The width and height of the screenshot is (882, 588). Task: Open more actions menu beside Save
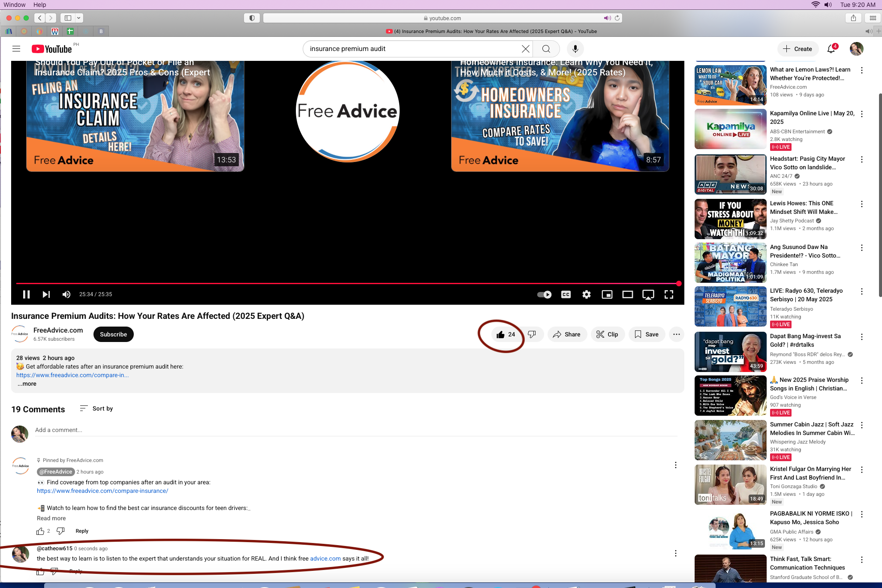click(x=677, y=334)
